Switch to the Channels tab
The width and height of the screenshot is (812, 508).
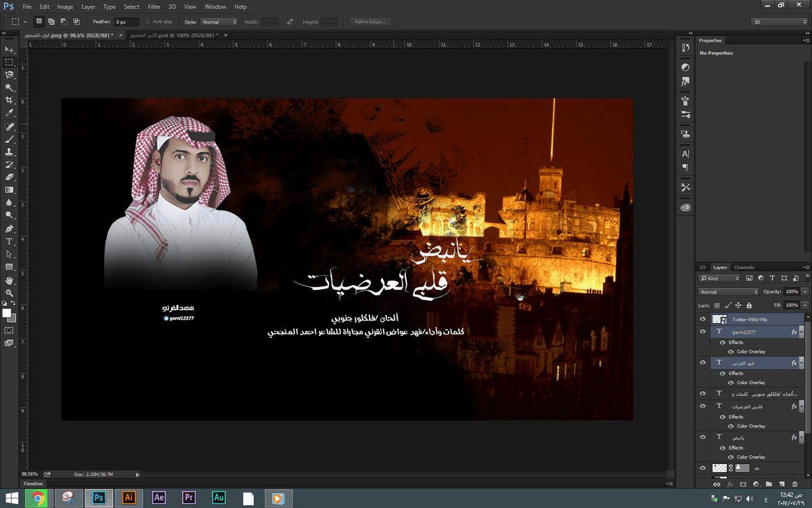coord(744,268)
